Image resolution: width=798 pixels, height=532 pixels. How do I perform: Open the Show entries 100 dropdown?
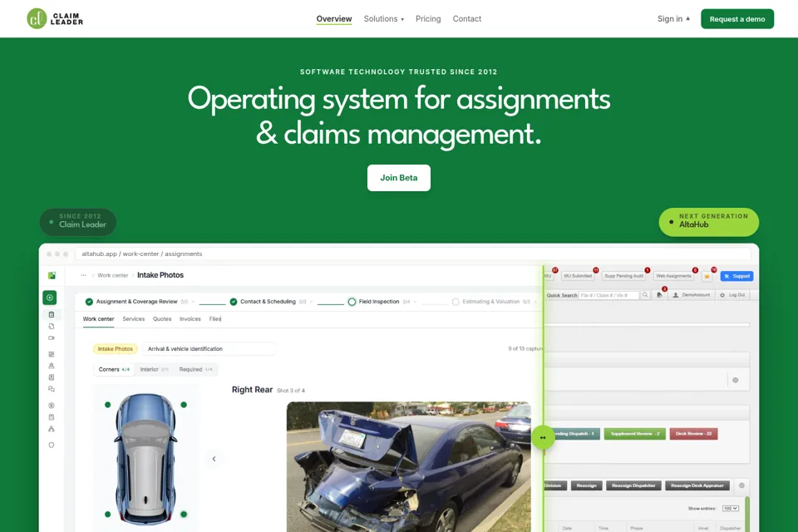[731, 509]
